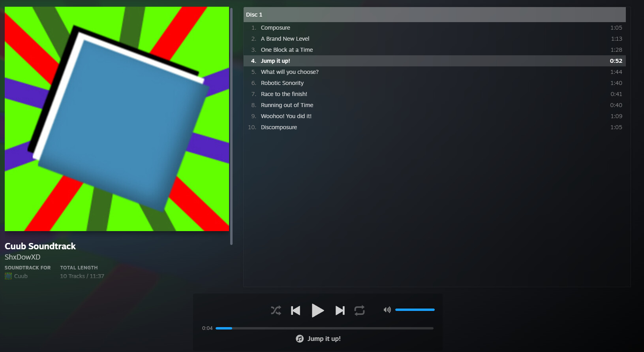
Task: Play track 1 Composure
Action: click(x=275, y=28)
